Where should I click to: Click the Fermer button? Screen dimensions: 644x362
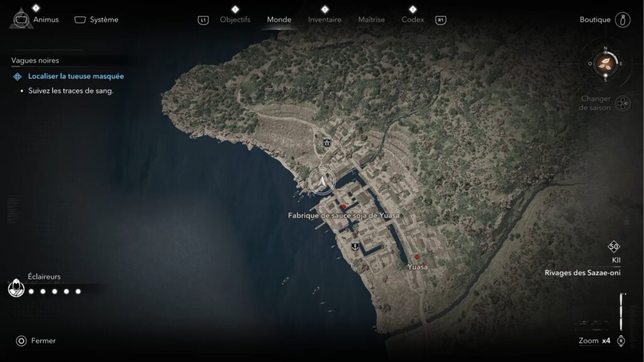tap(36, 341)
